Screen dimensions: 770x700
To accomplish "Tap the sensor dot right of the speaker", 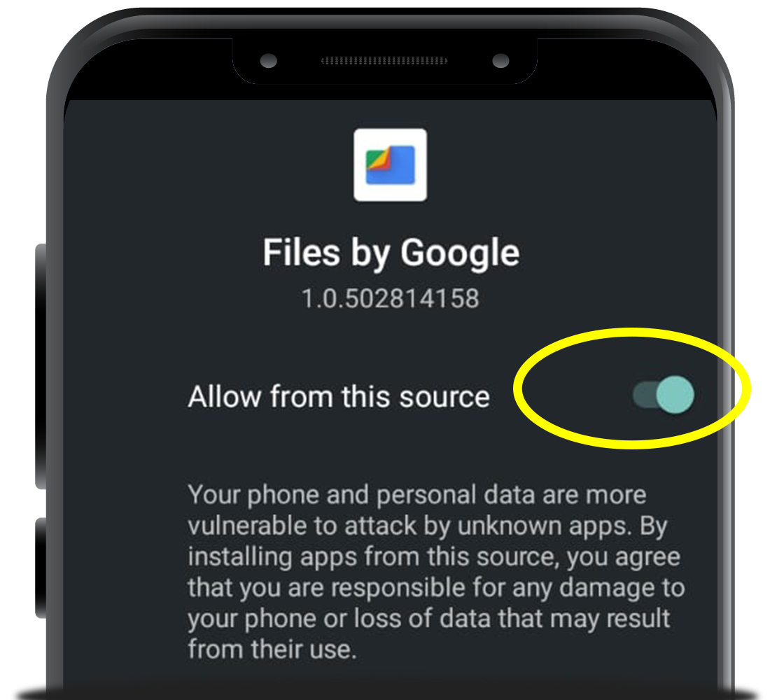I will tap(500, 61).
